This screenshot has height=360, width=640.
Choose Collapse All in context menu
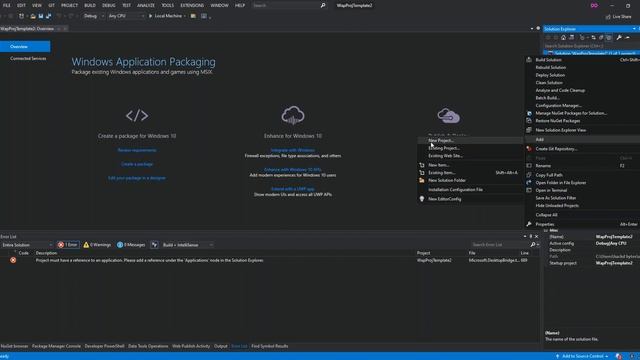pyautogui.click(x=547, y=215)
